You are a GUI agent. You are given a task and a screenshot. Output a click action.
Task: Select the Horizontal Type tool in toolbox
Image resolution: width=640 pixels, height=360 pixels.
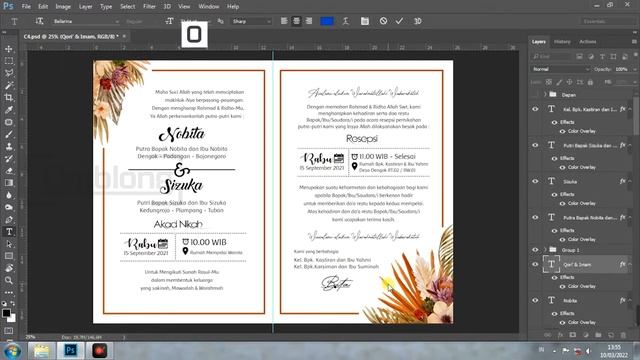coord(9,232)
